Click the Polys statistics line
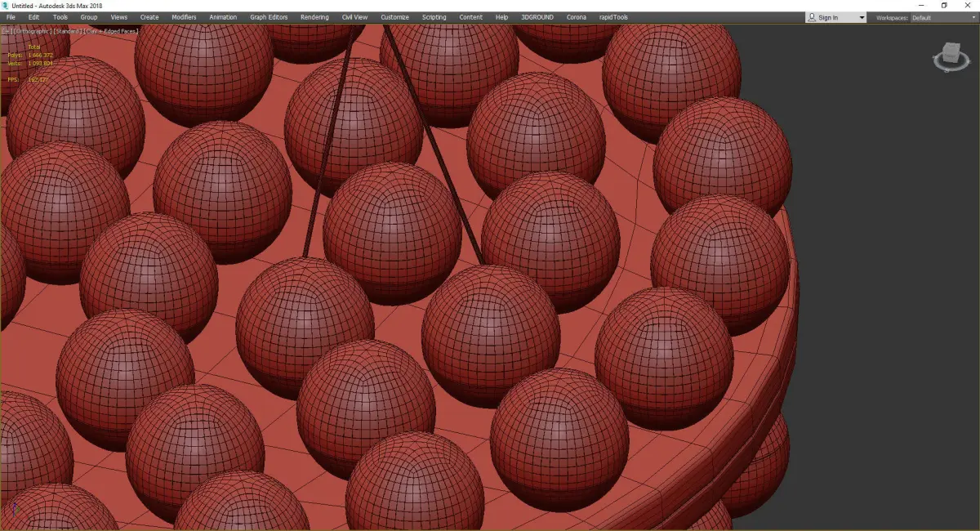The width and height of the screenshot is (980, 531). 29,56
